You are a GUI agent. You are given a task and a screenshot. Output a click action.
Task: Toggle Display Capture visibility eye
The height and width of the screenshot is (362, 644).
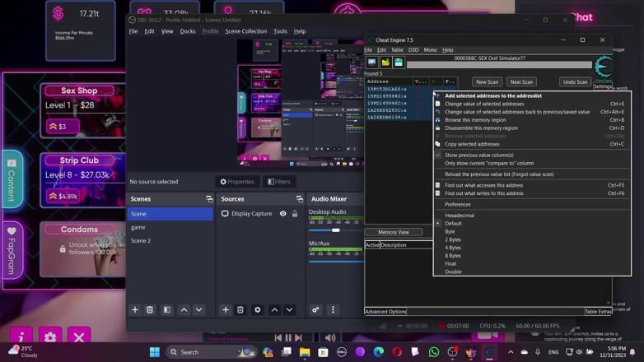tap(283, 214)
